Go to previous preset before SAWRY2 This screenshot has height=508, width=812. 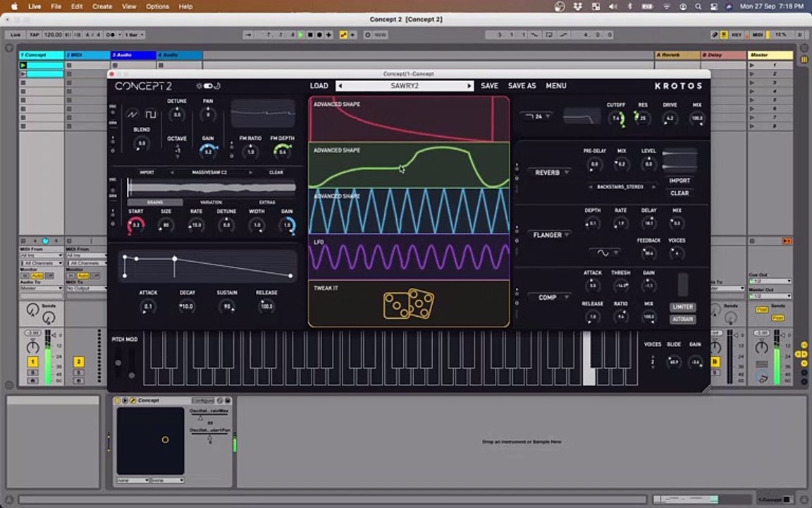[340, 86]
